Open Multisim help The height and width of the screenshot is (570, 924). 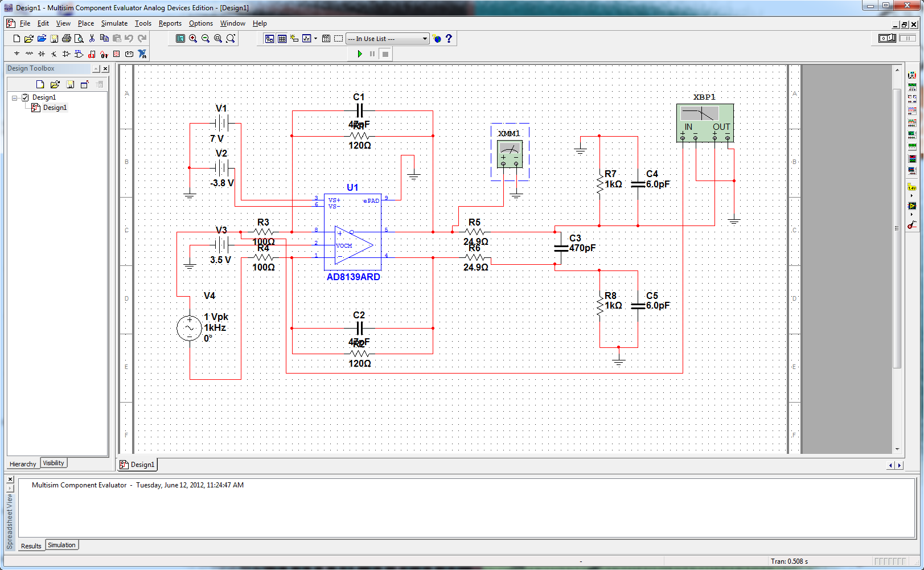pyautogui.click(x=449, y=39)
